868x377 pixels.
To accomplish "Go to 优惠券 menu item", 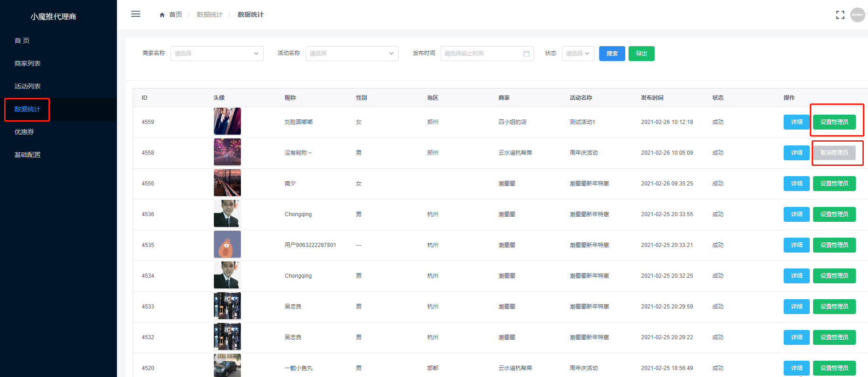I will tap(24, 132).
